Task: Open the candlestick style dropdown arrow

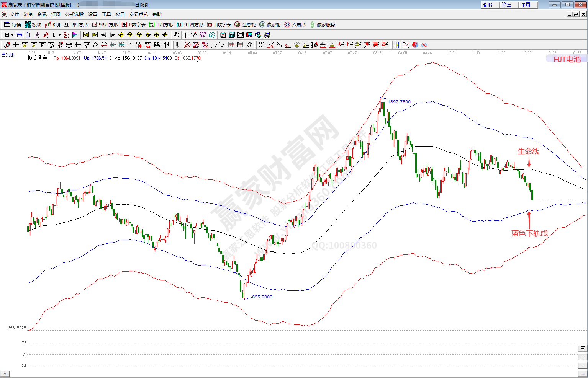Action: pos(59,35)
